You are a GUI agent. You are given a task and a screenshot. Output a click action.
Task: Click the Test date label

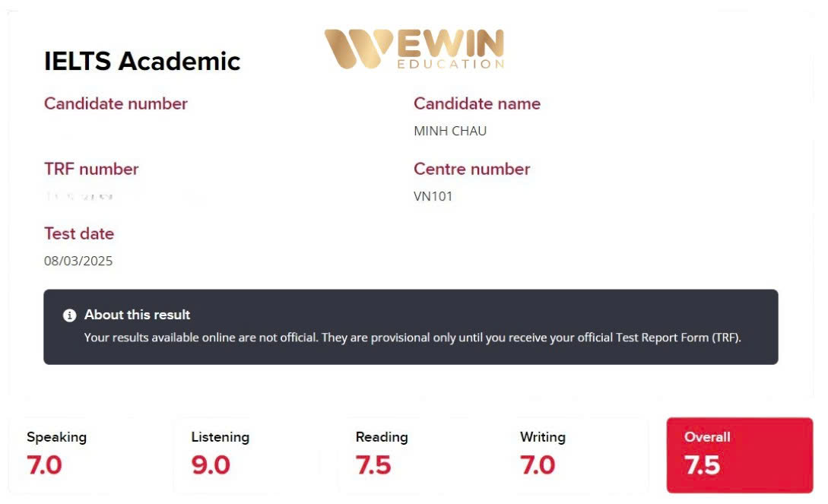pyautogui.click(x=79, y=233)
